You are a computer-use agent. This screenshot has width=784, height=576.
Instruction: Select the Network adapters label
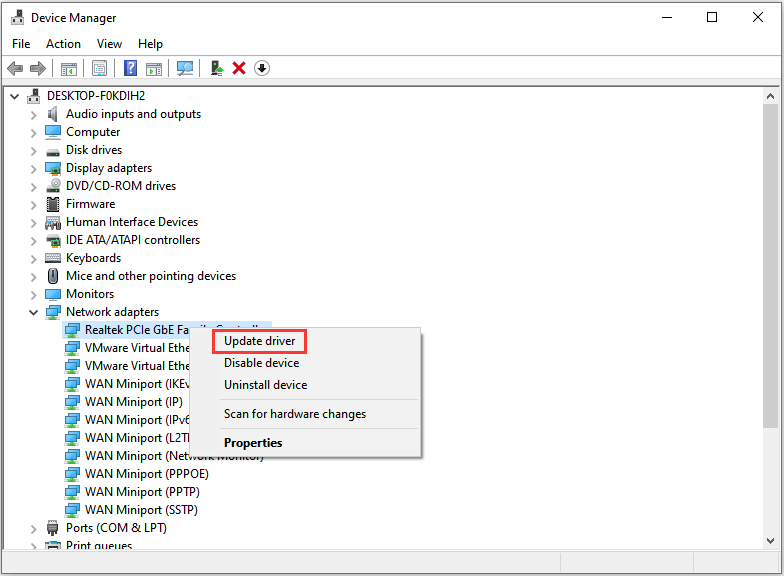pos(112,312)
